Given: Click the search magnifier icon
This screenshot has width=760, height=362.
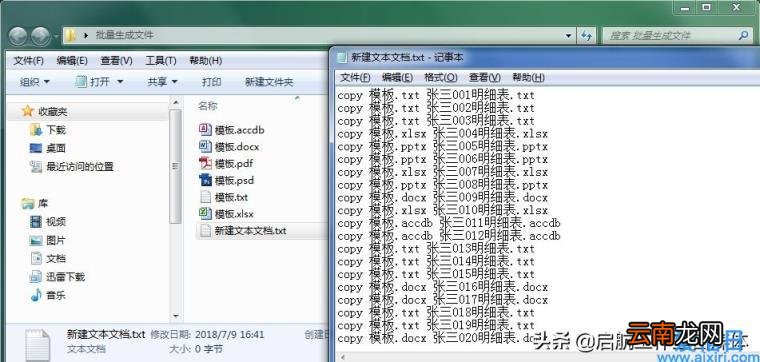Looking at the screenshot, I should [744, 35].
